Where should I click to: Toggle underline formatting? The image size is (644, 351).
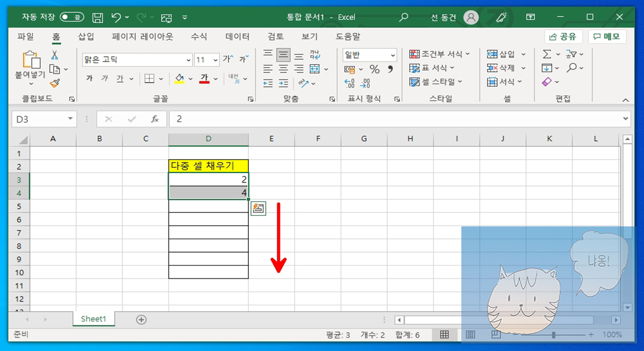[x=120, y=78]
